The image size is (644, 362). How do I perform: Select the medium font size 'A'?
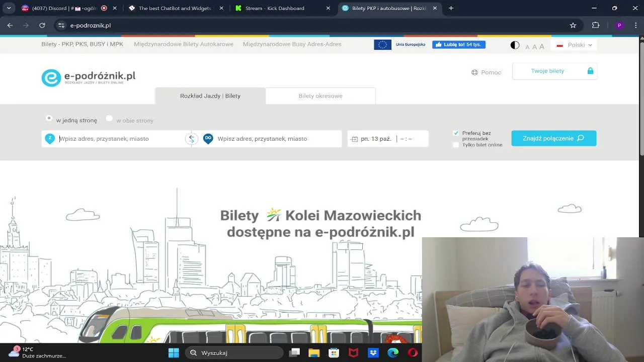point(534,46)
